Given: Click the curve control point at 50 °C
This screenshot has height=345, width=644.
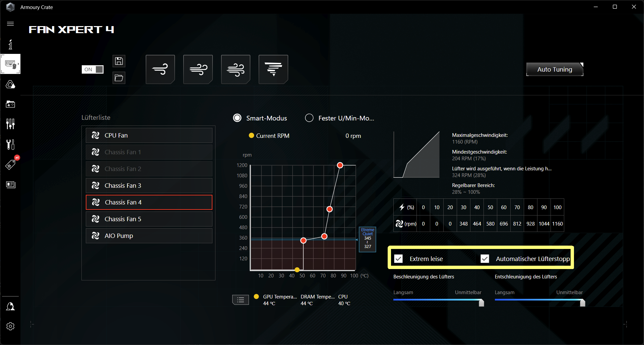Looking at the screenshot, I should [303, 241].
